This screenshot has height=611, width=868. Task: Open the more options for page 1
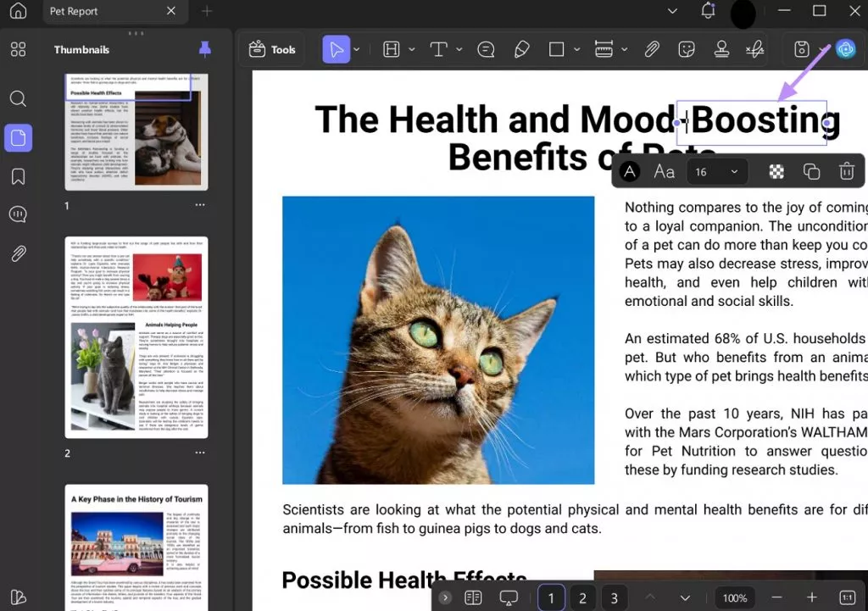pos(200,205)
